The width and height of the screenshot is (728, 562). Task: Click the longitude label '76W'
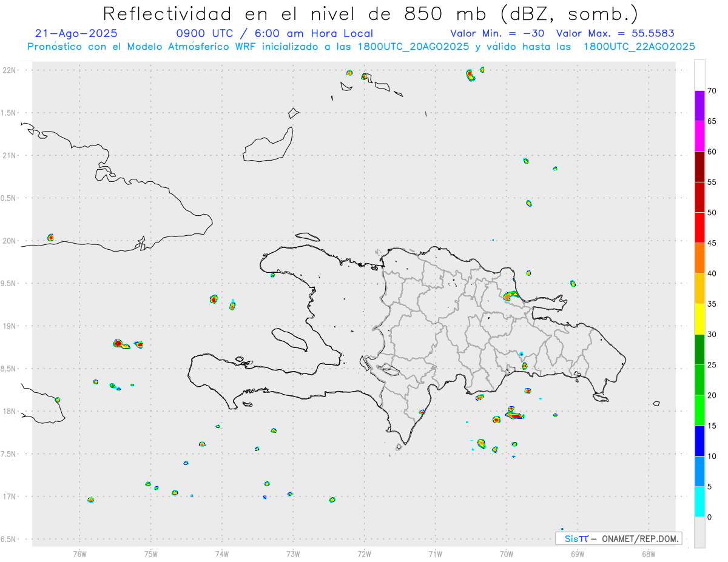(79, 553)
